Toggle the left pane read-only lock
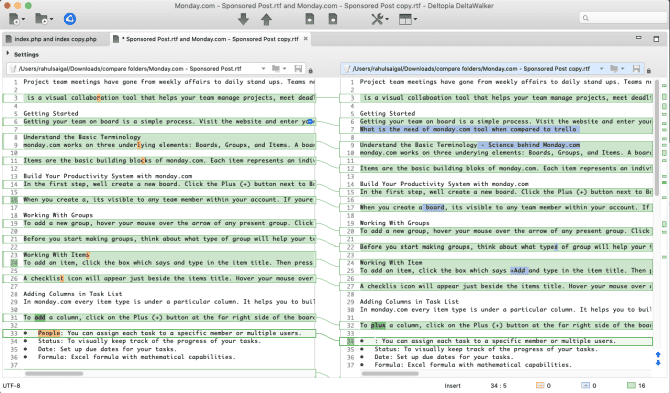 (x=311, y=70)
